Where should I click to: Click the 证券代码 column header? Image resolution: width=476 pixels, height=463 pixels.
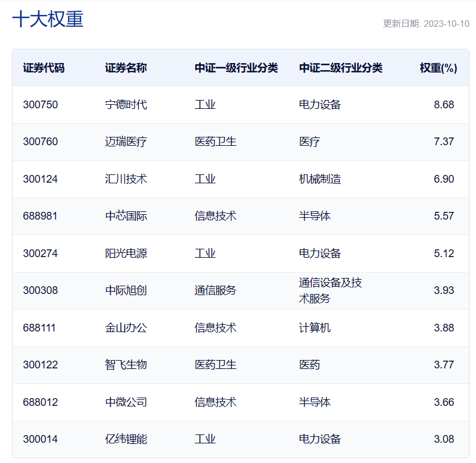[43, 68]
